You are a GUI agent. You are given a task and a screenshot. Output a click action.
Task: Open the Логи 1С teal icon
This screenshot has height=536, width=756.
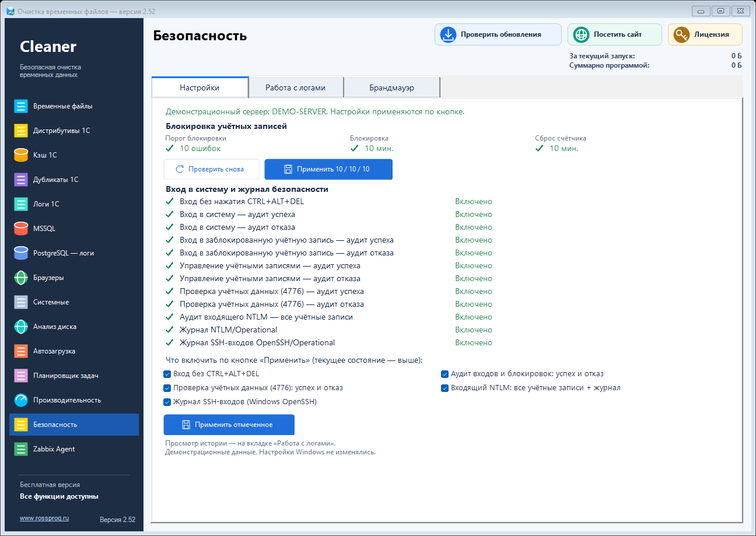[x=21, y=204]
